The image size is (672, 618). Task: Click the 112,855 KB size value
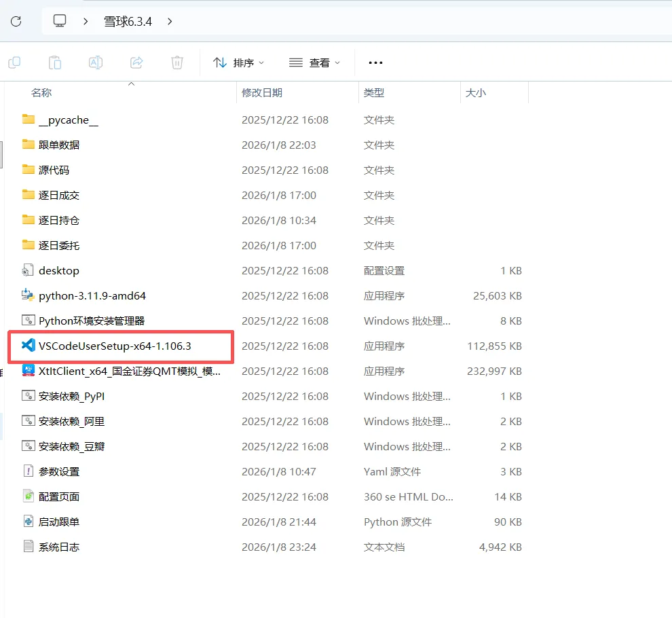tap(494, 346)
